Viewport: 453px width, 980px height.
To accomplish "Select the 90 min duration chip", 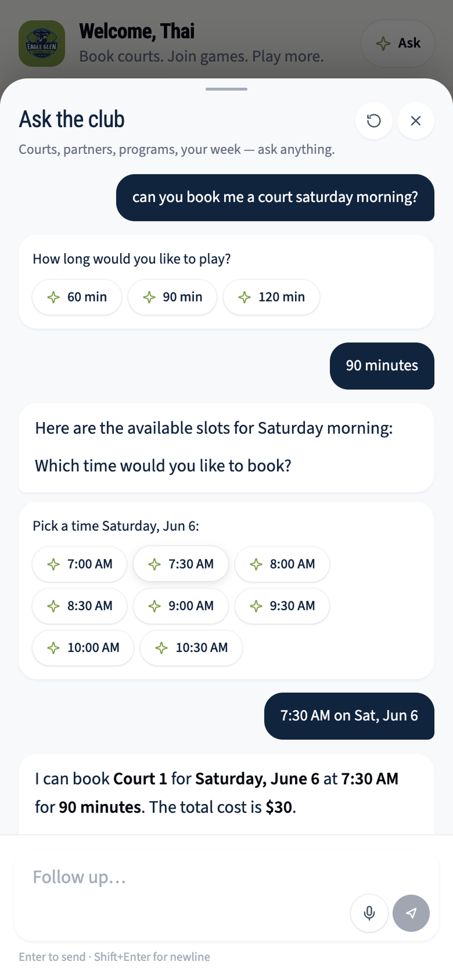I will 172,297.
